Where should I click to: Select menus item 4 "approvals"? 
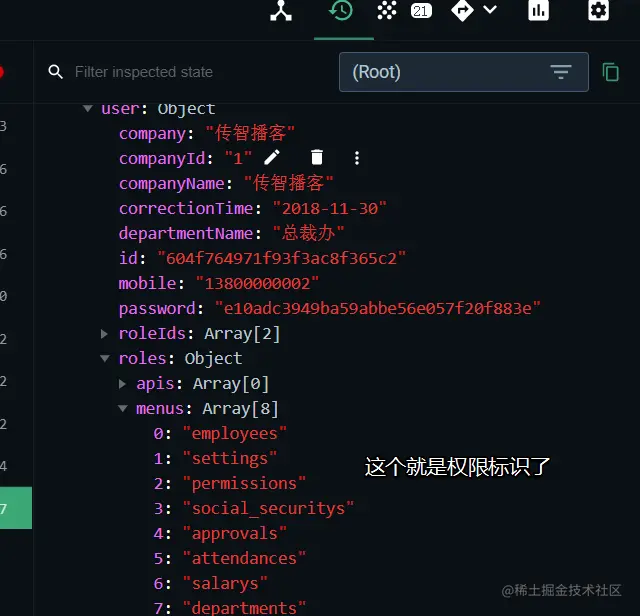click(220, 534)
